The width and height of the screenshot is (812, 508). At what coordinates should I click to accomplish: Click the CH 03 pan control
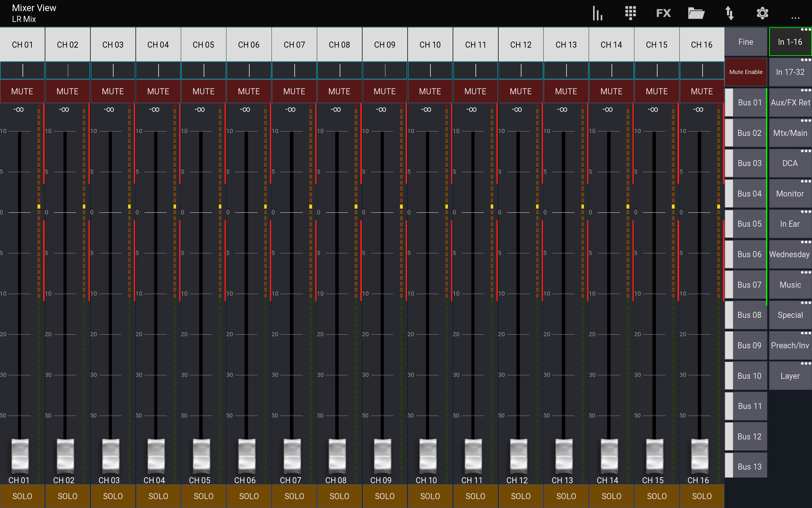click(x=113, y=70)
